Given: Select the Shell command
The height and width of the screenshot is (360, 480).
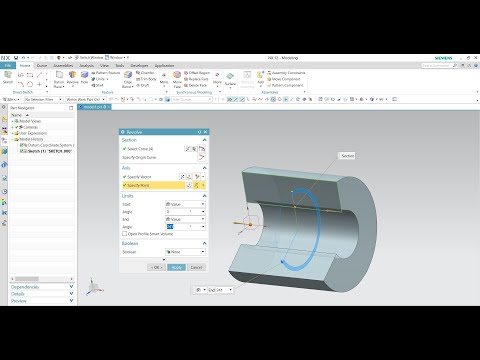Looking at the screenshot, I should pos(97,85).
